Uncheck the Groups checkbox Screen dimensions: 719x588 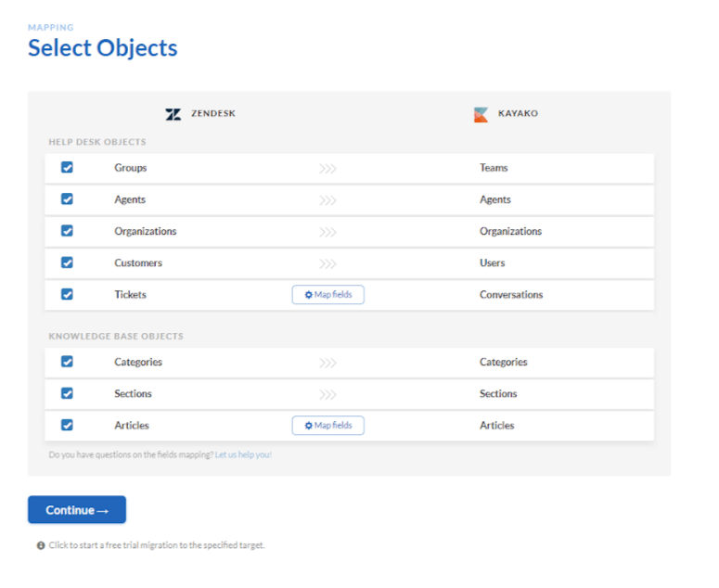click(x=67, y=167)
